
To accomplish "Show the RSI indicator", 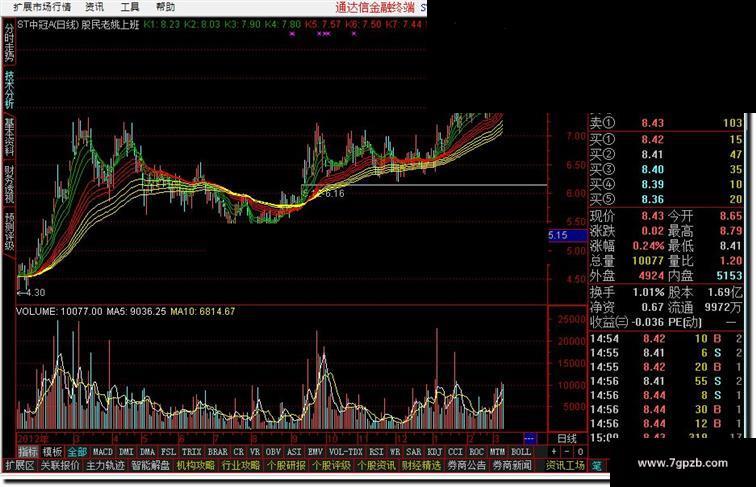I will (376, 452).
